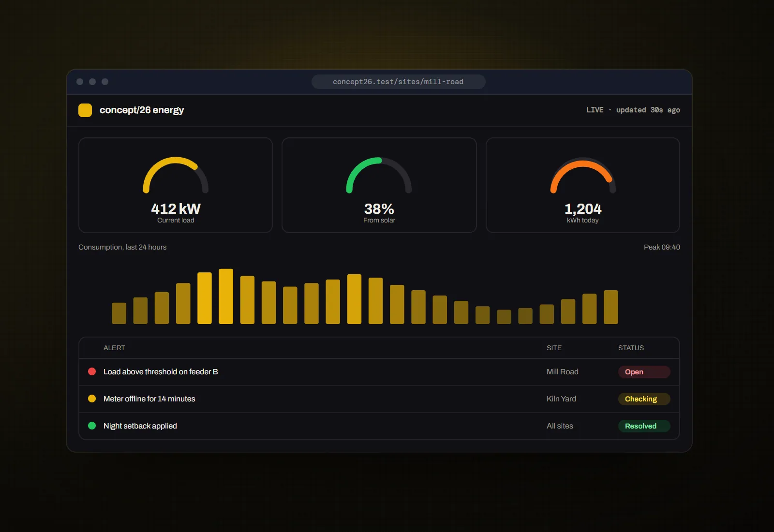Viewport: 774px width, 532px height.
Task: Click the '412 kW' value
Action: (x=176, y=208)
